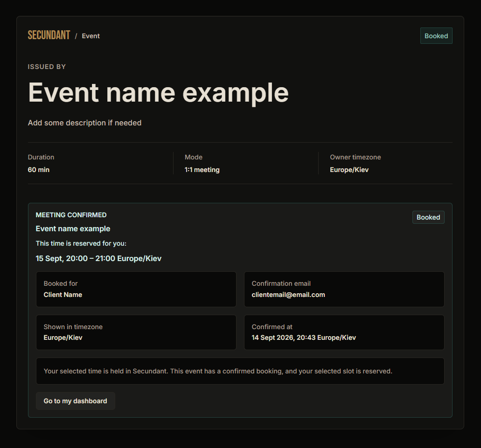Click the MEETING CONFIRMED heading

[x=71, y=215]
